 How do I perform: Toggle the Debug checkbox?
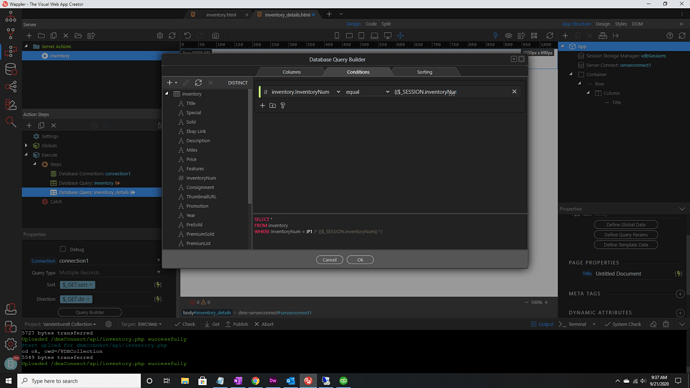click(63, 249)
